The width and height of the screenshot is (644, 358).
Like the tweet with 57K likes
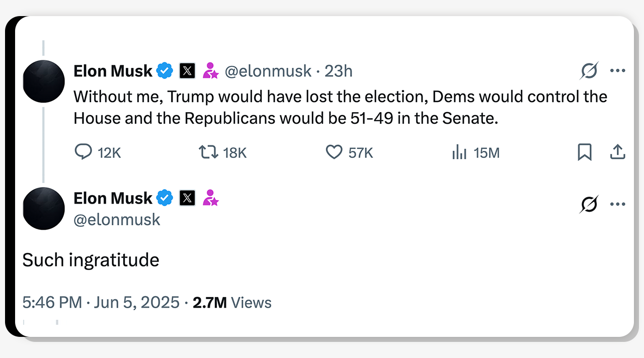[334, 152]
